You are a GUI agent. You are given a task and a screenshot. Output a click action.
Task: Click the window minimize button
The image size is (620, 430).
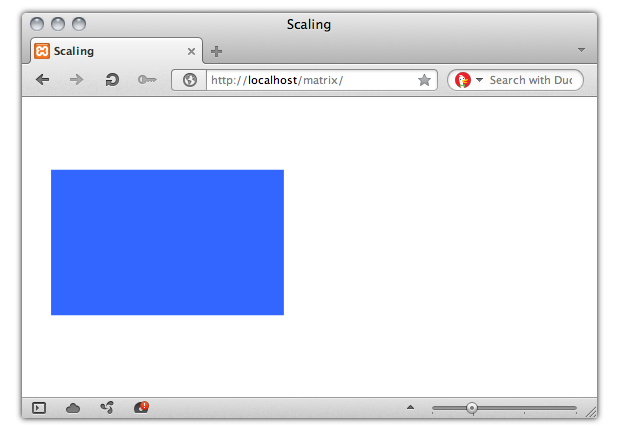58,24
